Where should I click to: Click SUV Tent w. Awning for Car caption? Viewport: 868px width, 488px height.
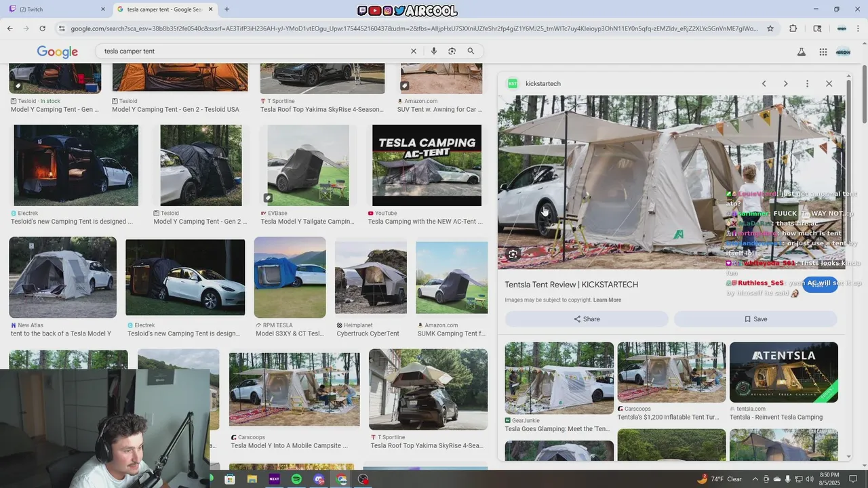tap(440, 109)
